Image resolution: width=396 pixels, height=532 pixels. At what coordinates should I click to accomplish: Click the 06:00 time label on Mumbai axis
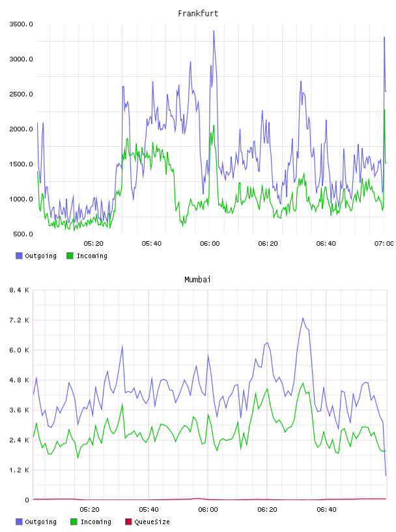click(x=208, y=510)
